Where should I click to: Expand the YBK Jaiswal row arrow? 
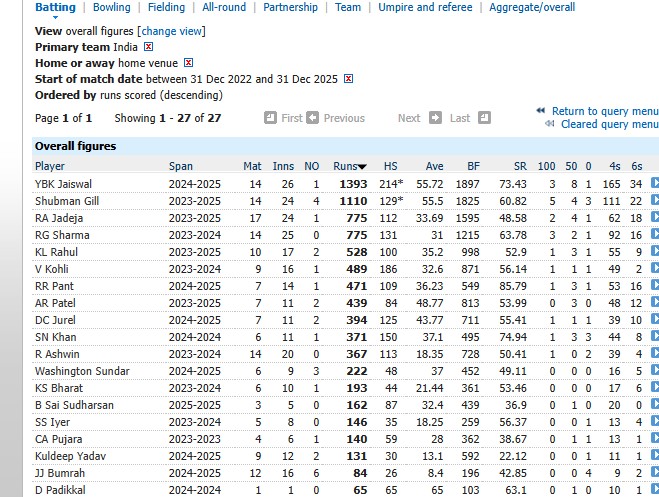click(655, 183)
